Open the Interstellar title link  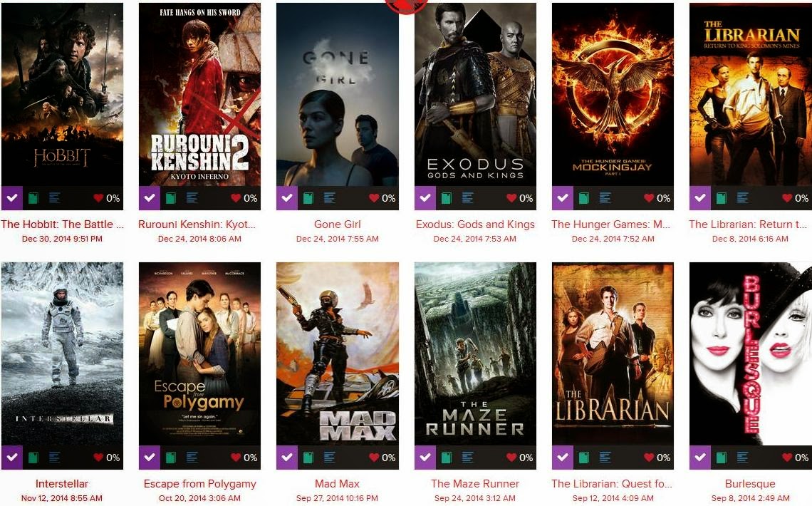(62, 484)
